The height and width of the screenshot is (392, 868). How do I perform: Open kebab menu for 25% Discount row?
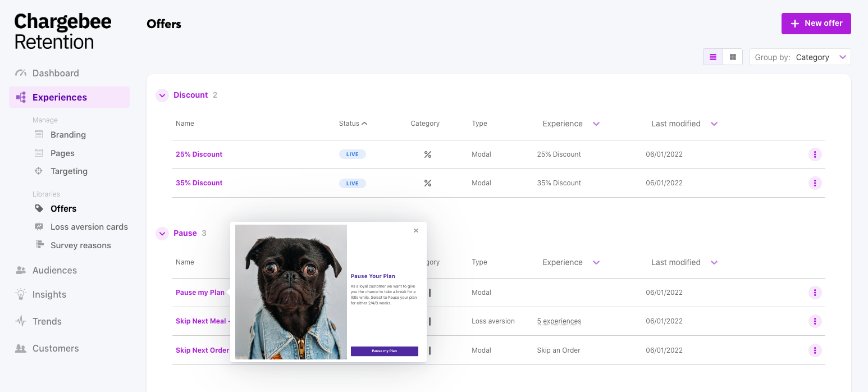pos(815,154)
